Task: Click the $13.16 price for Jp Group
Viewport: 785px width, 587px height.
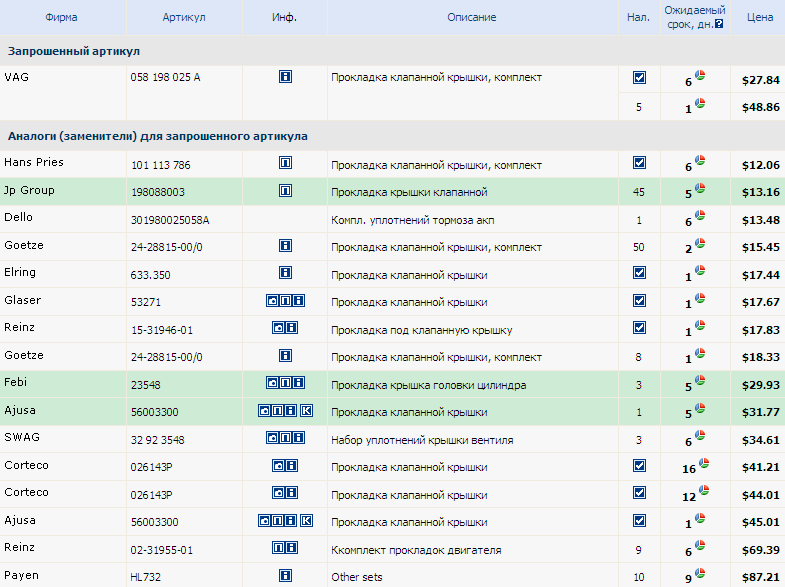Action: pyautogui.click(x=761, y=192)
